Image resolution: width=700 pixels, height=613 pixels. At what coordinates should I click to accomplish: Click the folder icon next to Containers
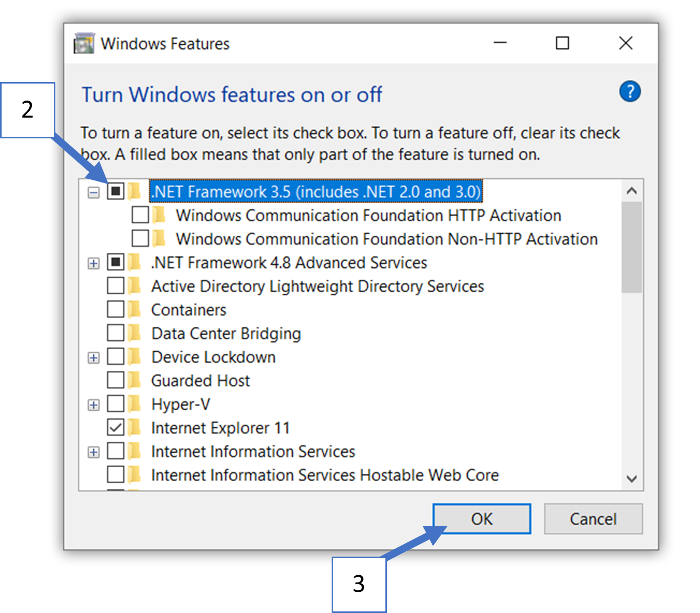click(x=135, y=309)
